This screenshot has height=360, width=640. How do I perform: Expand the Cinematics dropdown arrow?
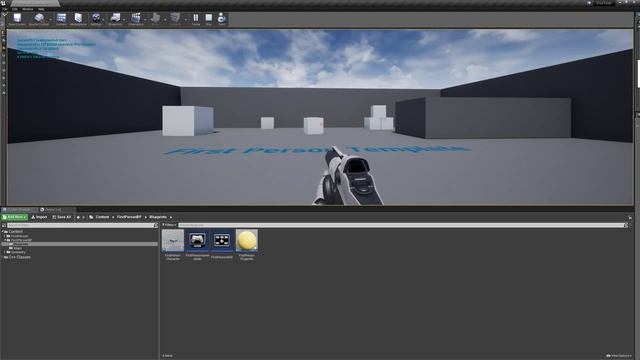pos(145,20)
